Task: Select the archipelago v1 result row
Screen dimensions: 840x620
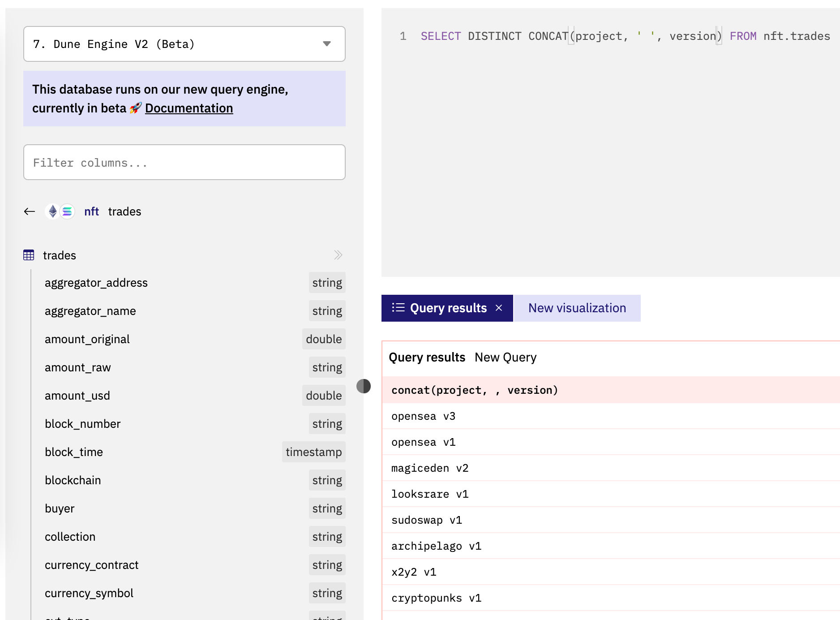Action: 611,546
